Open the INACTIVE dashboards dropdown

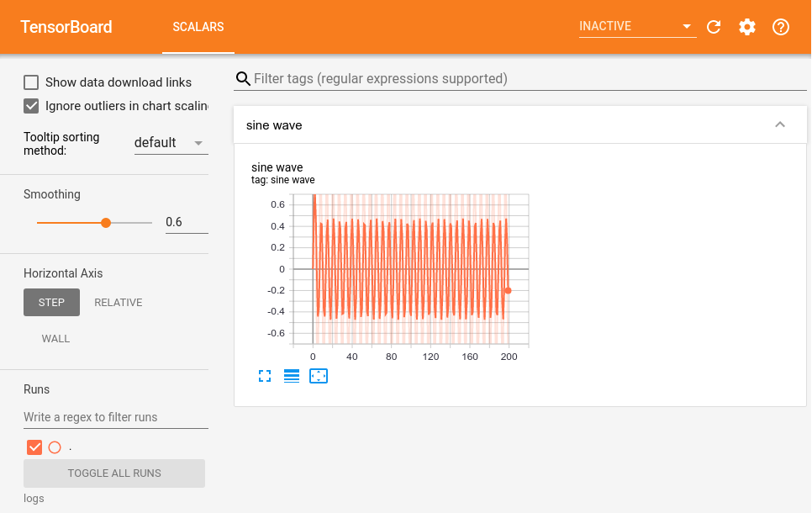(x=637, y=27)
